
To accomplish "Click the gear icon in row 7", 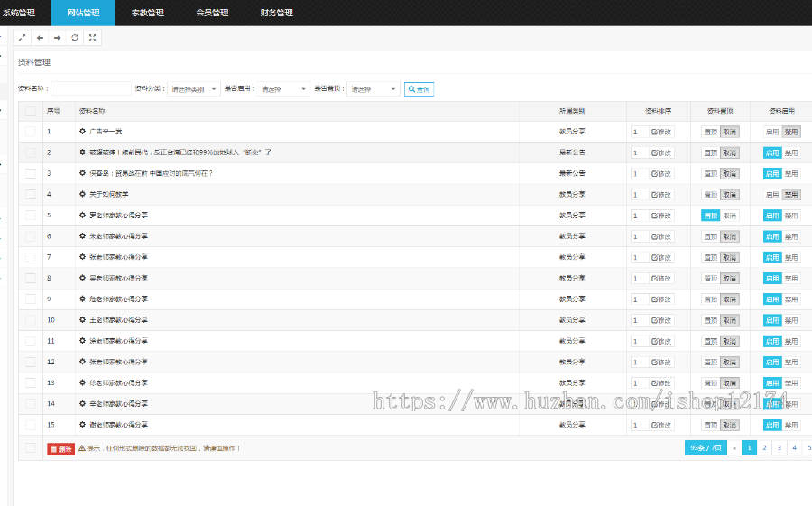I will pyautogui.click(x=82, y=257).
